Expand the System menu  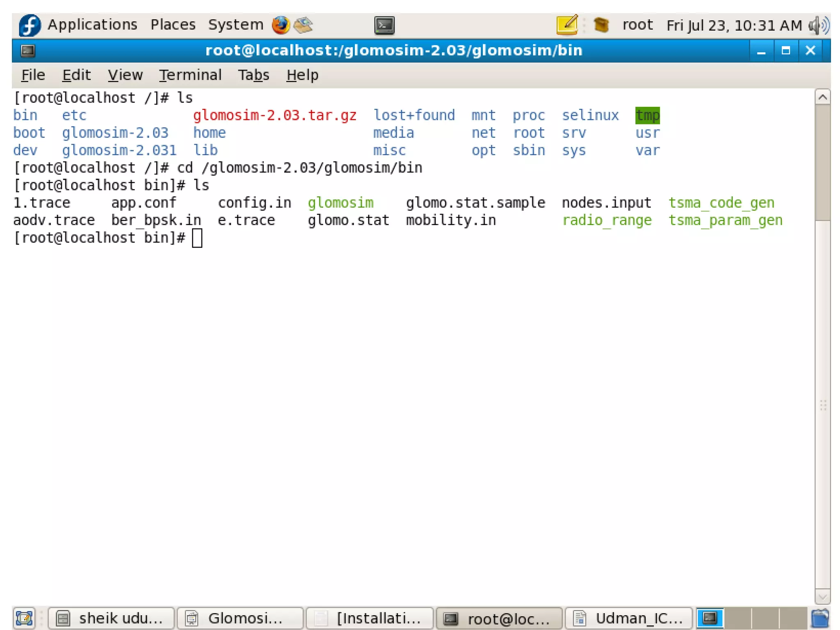click(235, 25)
